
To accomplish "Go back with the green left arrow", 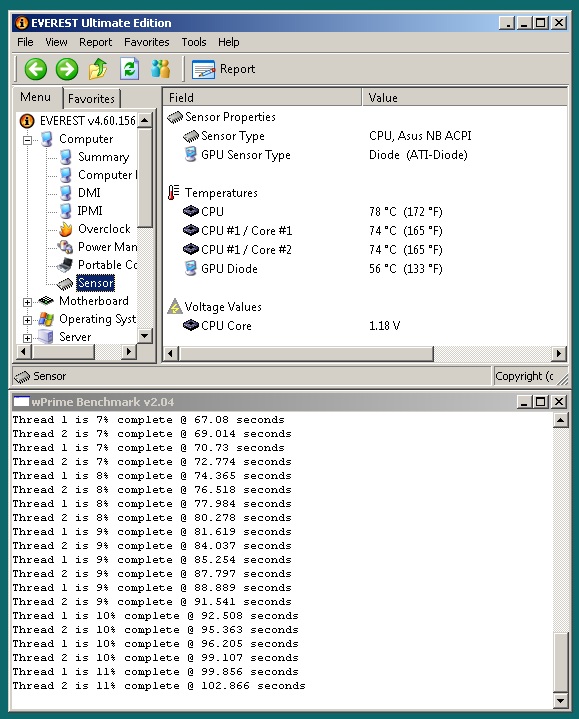I will coord(35,70).
